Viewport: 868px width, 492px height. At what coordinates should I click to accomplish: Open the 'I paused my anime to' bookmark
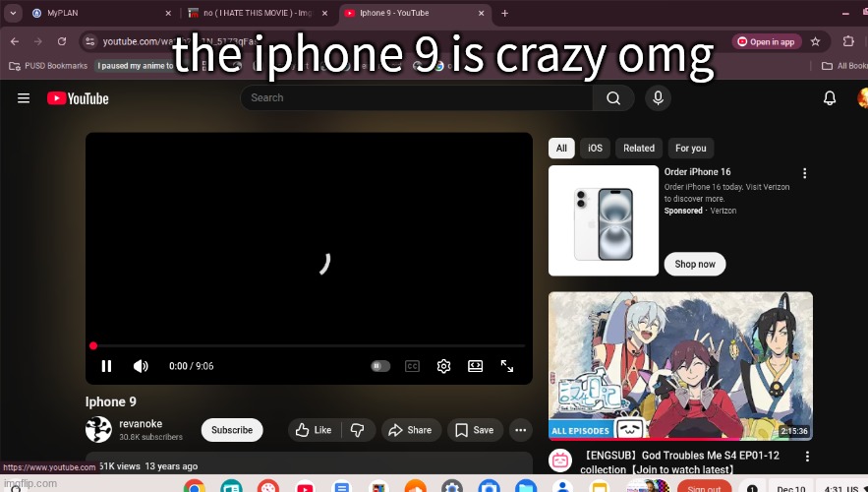point(135,66)
